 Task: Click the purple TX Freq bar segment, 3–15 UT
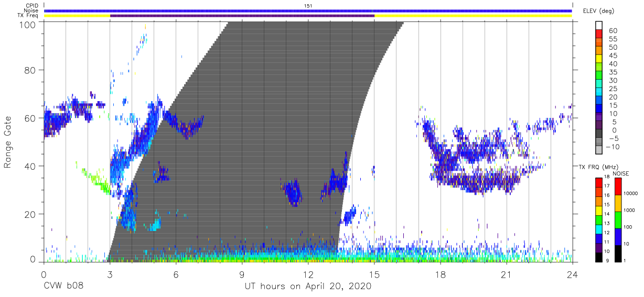[242, 16]
